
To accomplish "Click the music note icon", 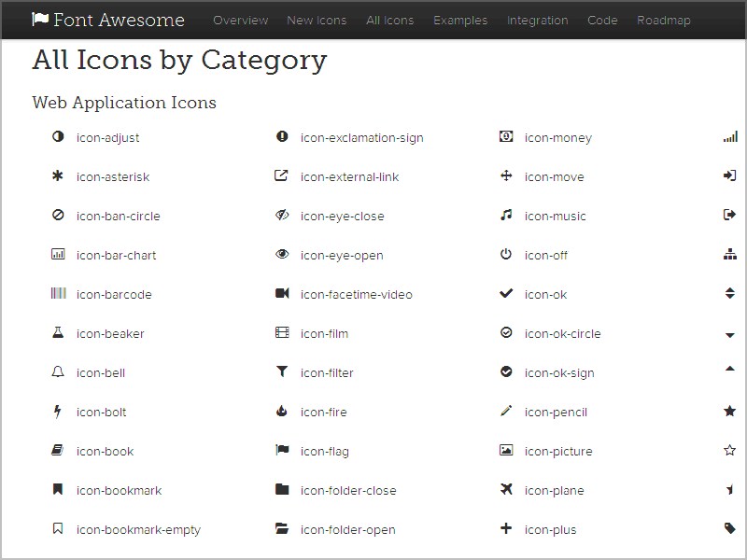I will [x=506, y=215].
